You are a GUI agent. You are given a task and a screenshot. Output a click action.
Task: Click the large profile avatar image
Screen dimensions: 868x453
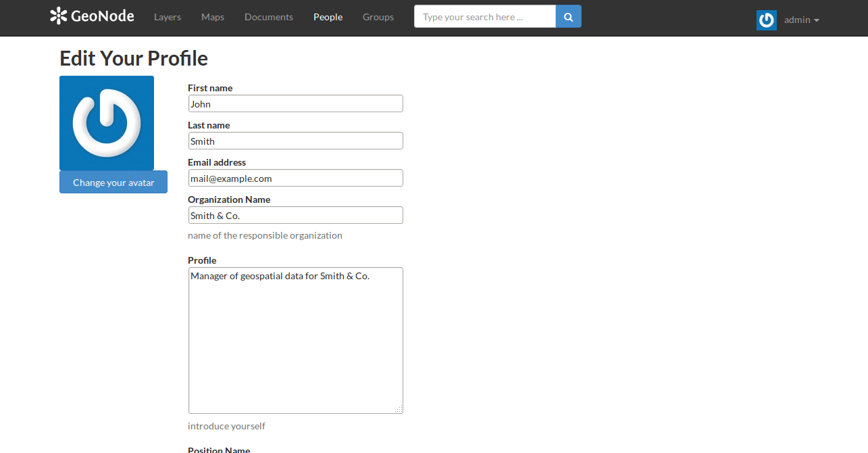pyautogui.click(x=107, y=123)
